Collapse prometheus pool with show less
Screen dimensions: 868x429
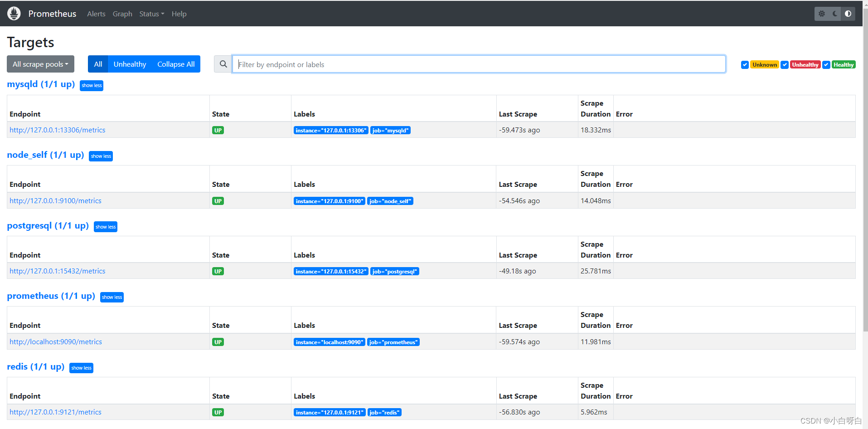[x=112, y=297]
